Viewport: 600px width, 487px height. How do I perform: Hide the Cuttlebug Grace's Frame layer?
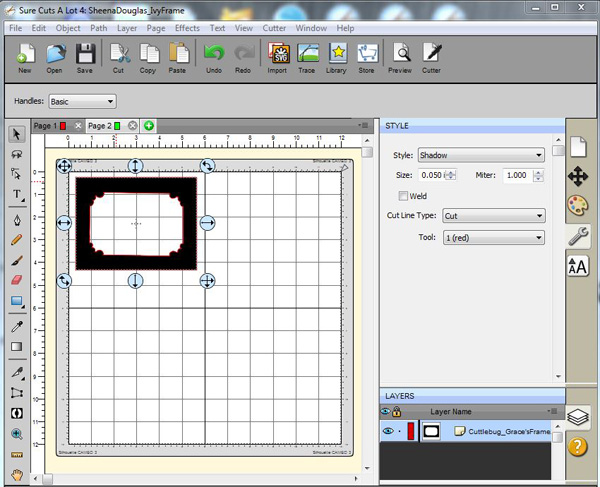[x=387, y=430]
